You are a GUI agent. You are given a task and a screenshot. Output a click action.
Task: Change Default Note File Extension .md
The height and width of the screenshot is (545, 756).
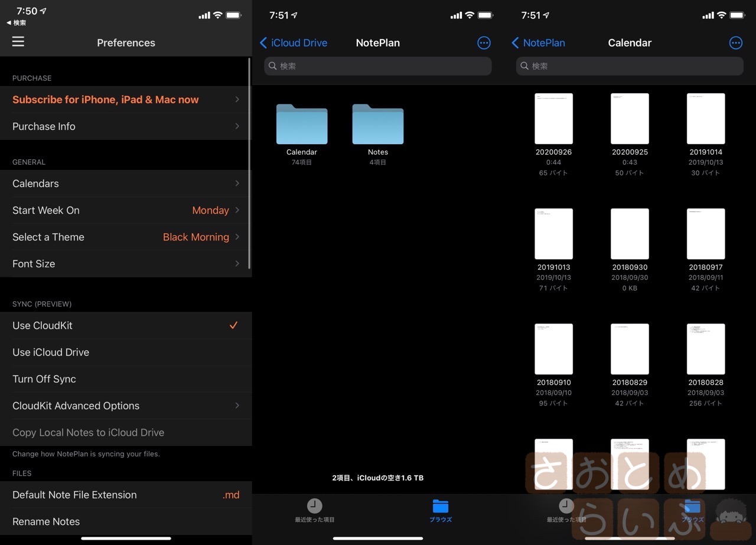coord(126,495)
